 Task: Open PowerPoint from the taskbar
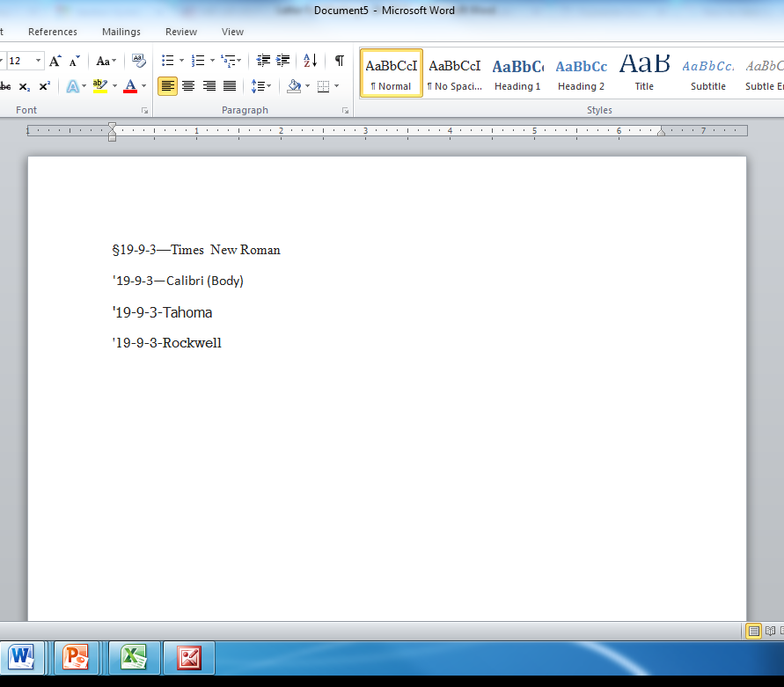(76, 657)
